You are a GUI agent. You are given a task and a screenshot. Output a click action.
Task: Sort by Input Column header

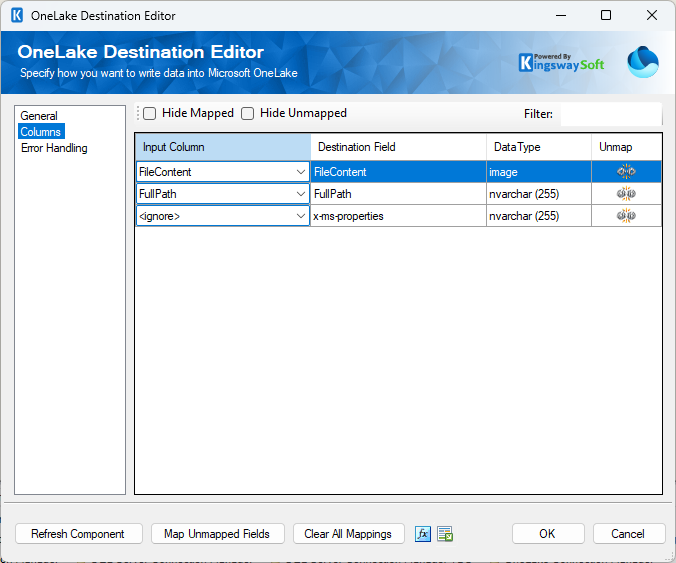tap(223, 147)
